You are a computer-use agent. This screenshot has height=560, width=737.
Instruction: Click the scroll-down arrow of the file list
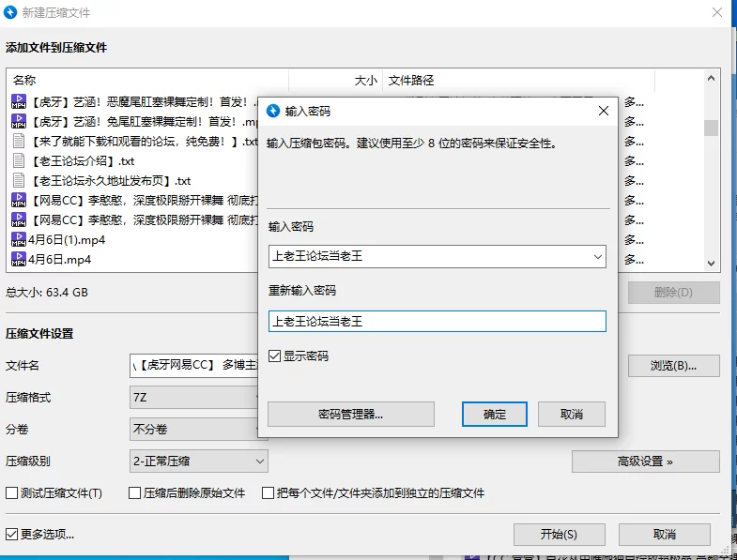click(x=711, y=265)
